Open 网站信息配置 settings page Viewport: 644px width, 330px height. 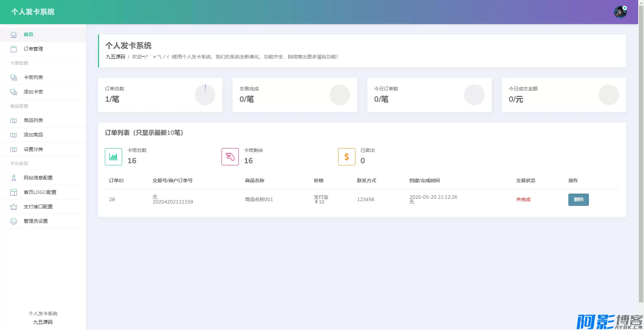38,178
